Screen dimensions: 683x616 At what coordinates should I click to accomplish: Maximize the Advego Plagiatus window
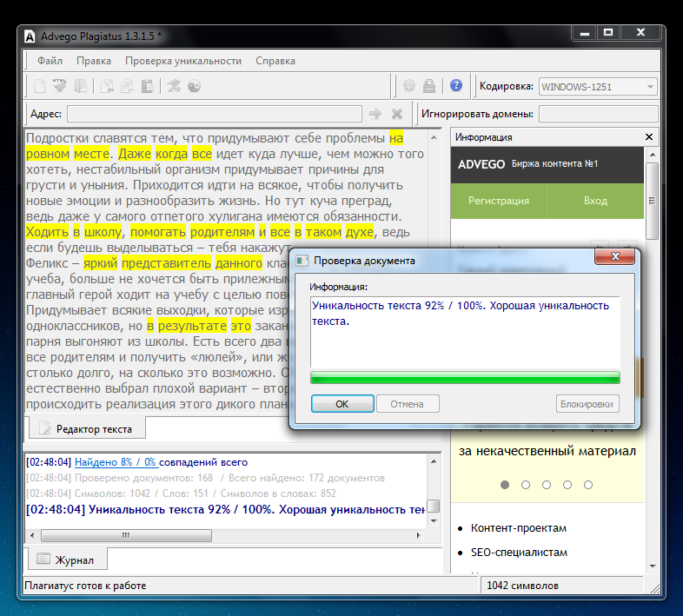pos(608,32)
